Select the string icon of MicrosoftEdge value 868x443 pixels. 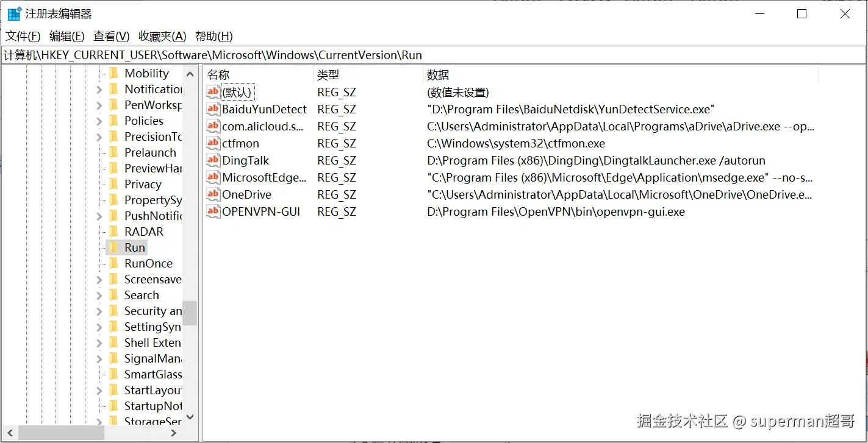click(x=213, y=177)
